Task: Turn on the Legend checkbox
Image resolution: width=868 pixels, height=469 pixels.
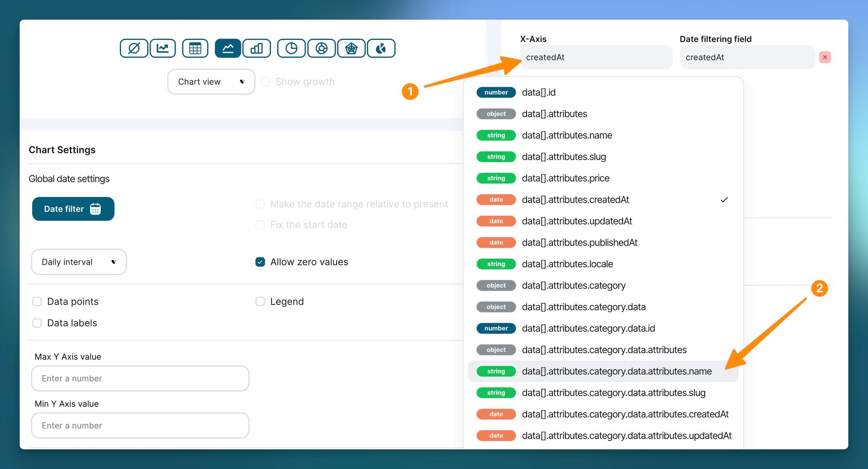Action: coord(260,302)
